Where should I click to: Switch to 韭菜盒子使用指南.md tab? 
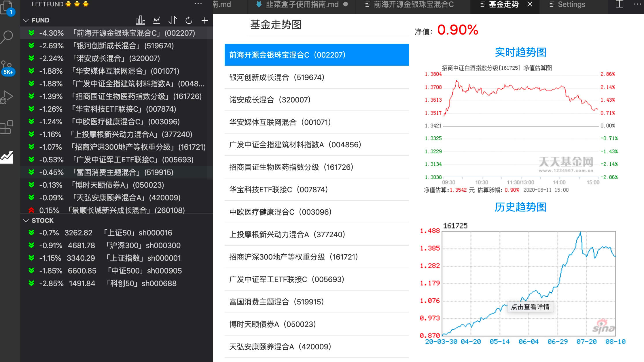point(302,4)
